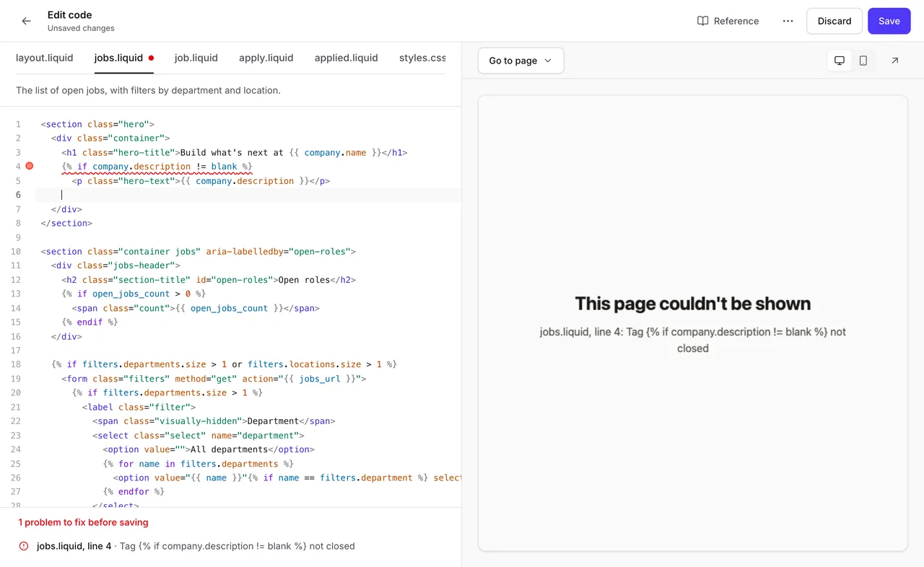924x567 pixels.
Task: Click "1 problem to fix before saving" text
Action: point(84,522)
